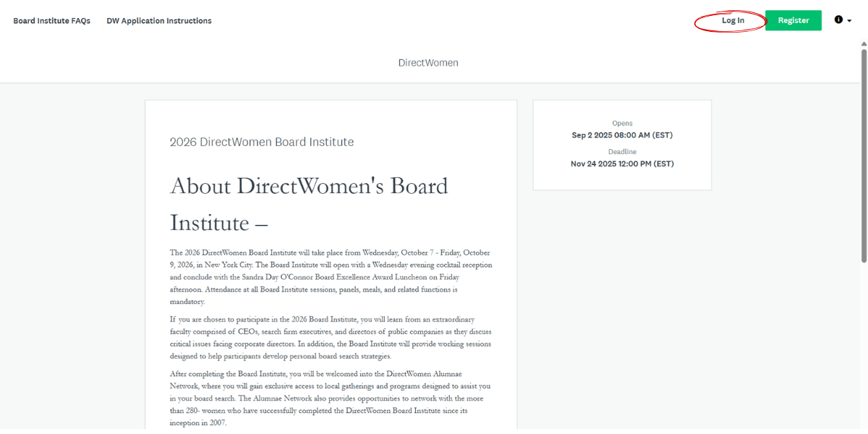Click paragraph starting 'The 2026 DirectWomen Board Institute'

(x=331, y=277)
